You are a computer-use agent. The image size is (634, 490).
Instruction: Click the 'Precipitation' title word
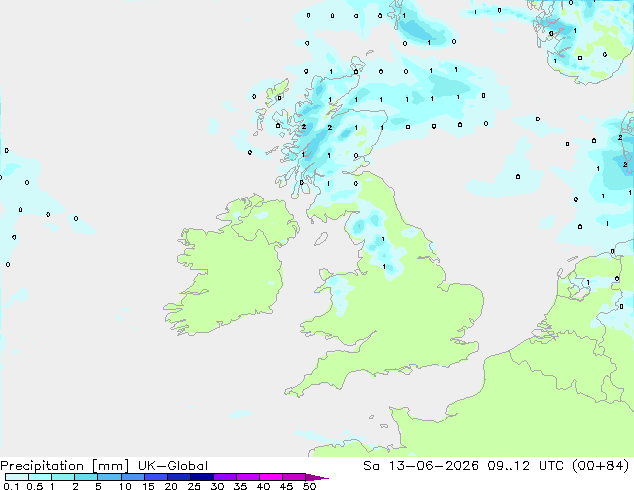[42, 466]
